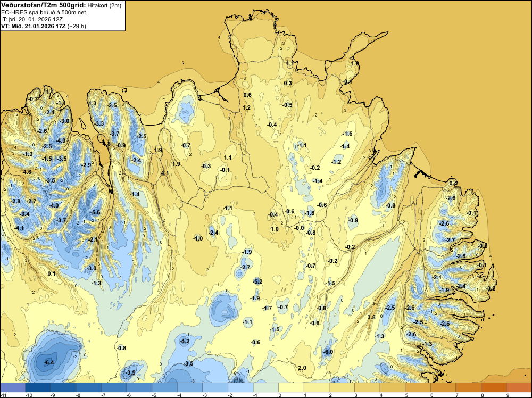Select the red-orange legend swatch right of 9

519,387
